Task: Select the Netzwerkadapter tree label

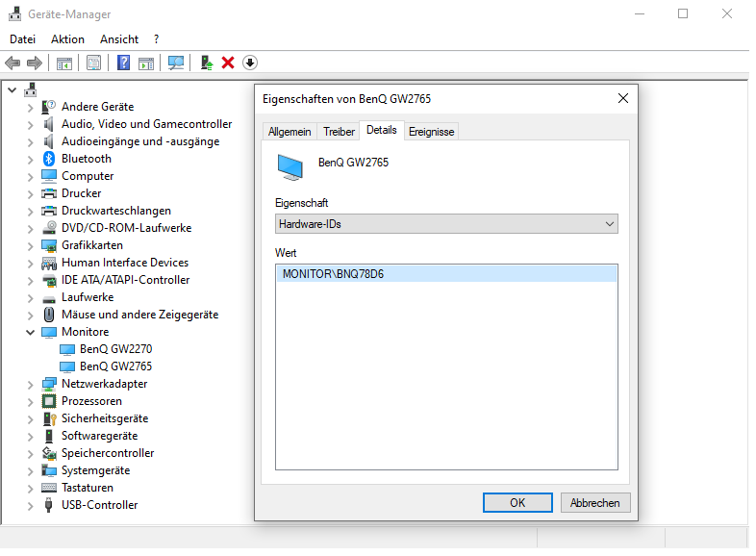Action: coord(105,384)
